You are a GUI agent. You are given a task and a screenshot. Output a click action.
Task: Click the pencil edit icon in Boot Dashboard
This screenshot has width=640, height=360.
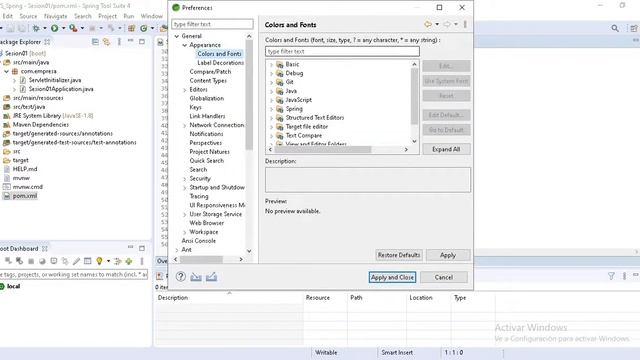pyautogui.click(x=76, y=261)
